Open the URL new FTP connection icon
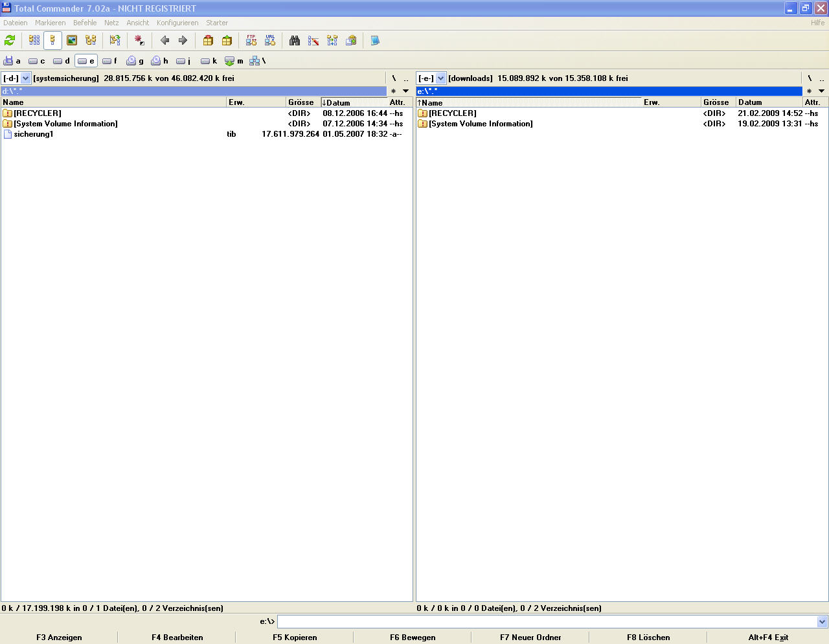 pyautogui.click(x=270, y=40)
